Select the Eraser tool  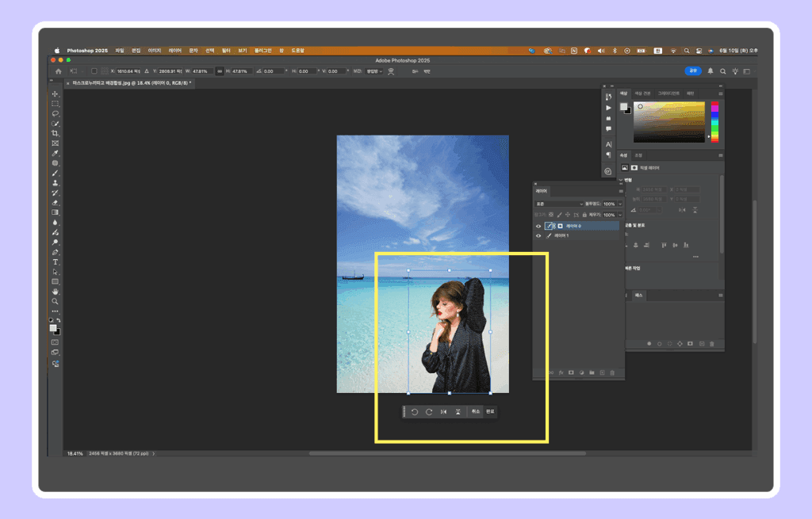pyautogui.click(x=55, y=202)
